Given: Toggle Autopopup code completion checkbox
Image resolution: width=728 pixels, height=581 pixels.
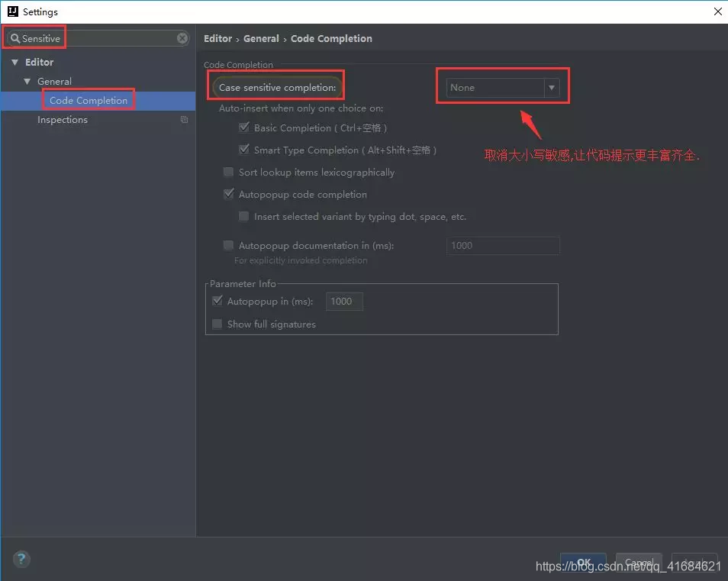Looking at the screenshot, I should coord(228,194).
